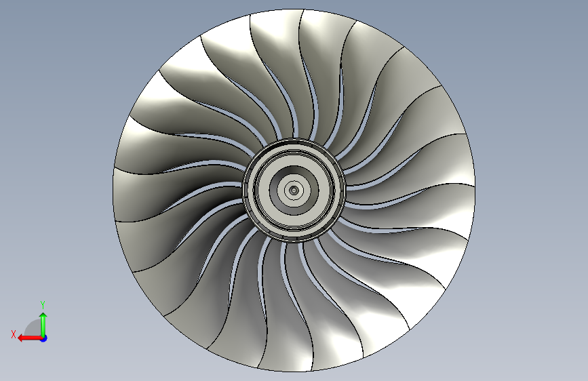Click the "X" axis label on the triad
This screenshot has height=381, width=588.
[x=14, y=334]
